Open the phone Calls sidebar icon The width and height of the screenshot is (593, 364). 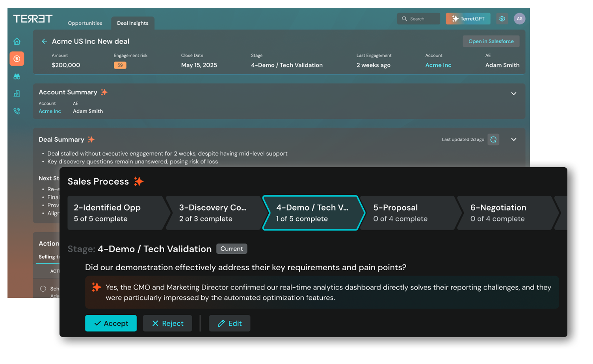[17, 111]
